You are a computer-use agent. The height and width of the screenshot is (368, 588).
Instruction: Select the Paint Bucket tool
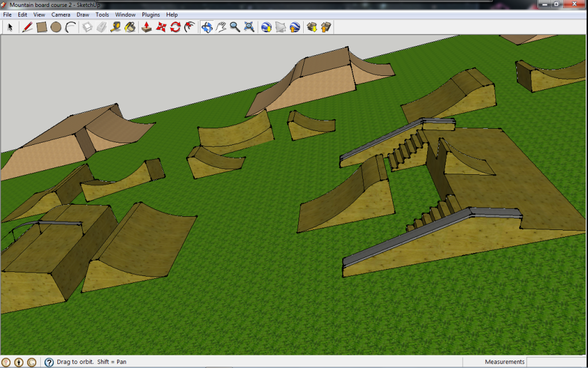tap(130, 27)
